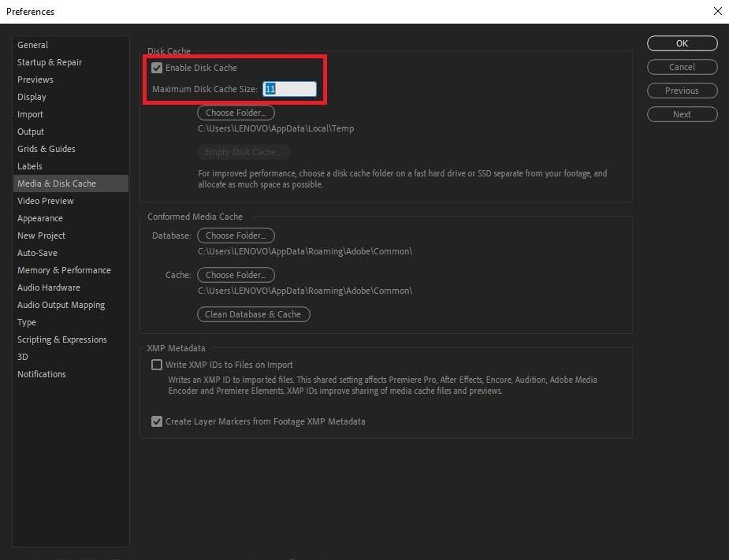
Task: Go to Memory & Performance settings
Action: [64, 270]
